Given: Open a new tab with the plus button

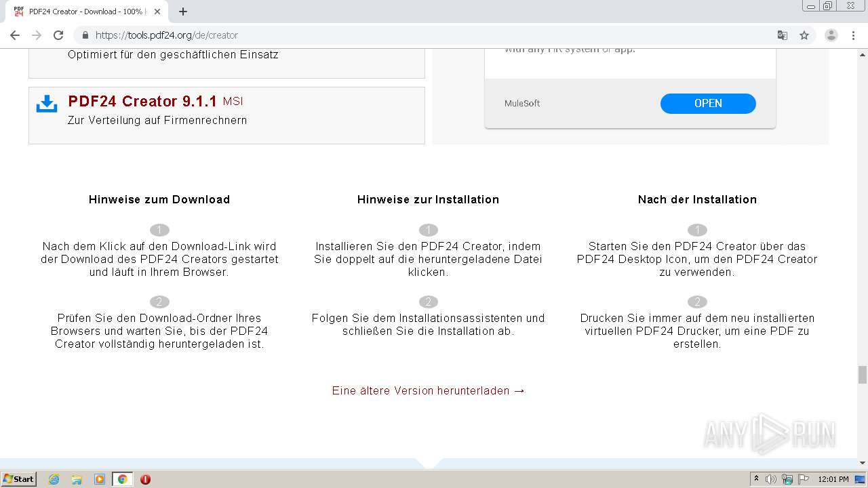Looking at the screenshot, I should [x=183, y=12].
